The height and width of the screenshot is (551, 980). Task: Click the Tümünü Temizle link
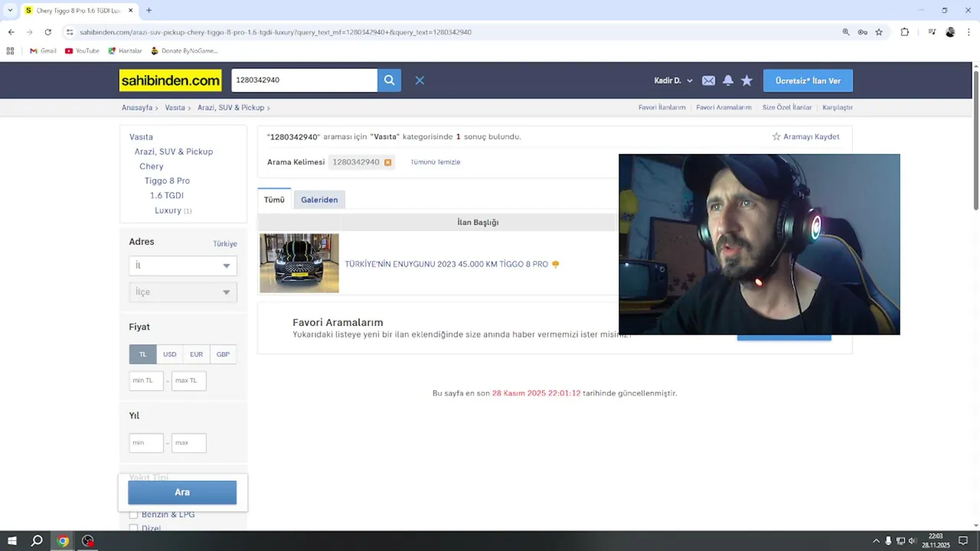(x=435, y=162)
